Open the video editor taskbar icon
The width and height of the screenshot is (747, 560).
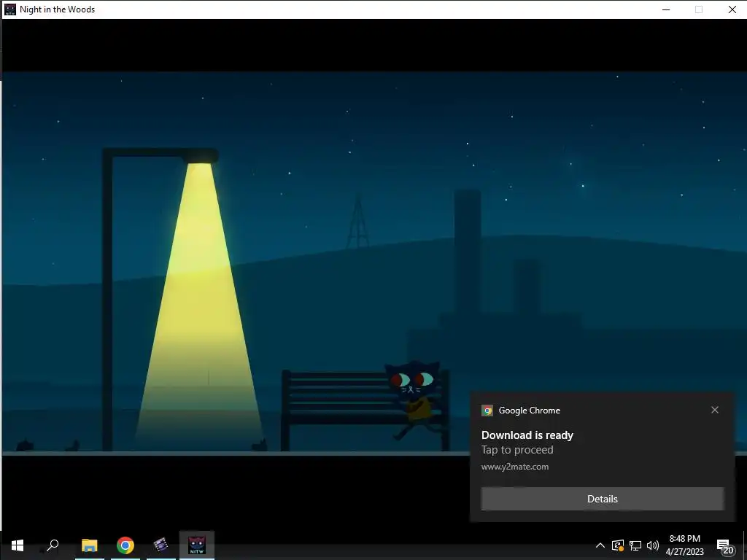click(x=161, y=545)
